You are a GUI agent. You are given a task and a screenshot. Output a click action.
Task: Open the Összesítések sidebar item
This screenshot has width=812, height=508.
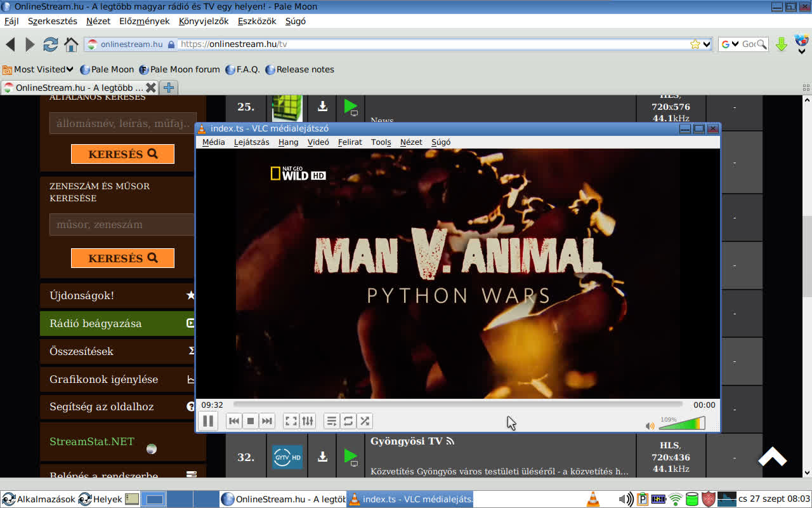click(118, 351)
